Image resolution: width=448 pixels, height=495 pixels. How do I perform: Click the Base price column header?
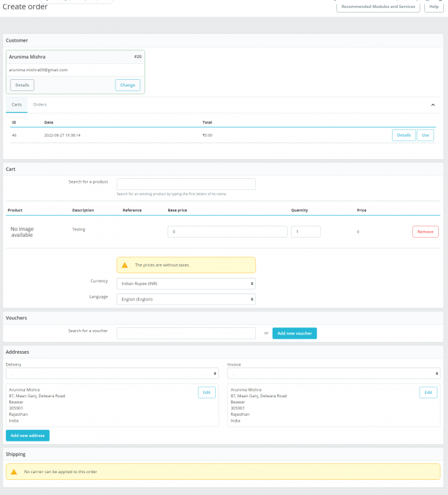(x=177, y=211)
